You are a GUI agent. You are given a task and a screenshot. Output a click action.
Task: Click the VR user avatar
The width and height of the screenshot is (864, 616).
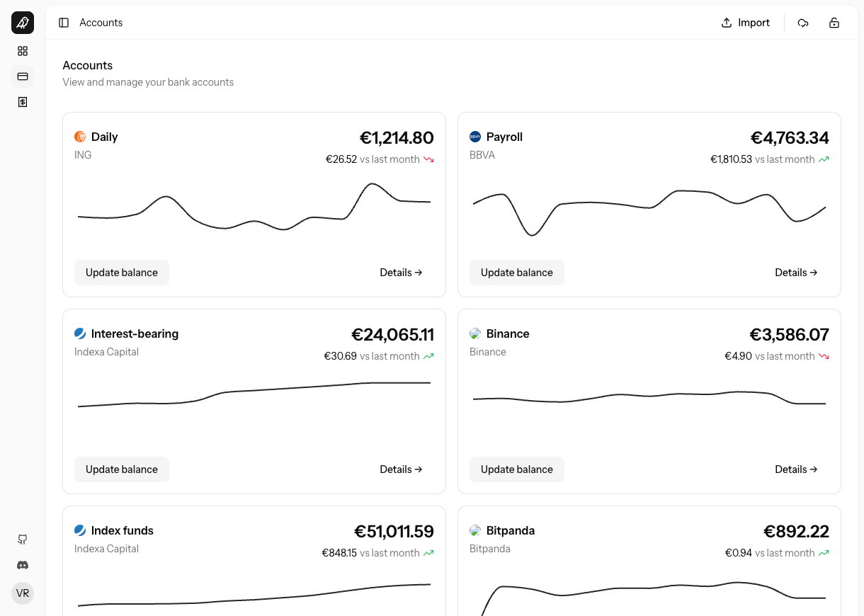(x=22, y=593)
